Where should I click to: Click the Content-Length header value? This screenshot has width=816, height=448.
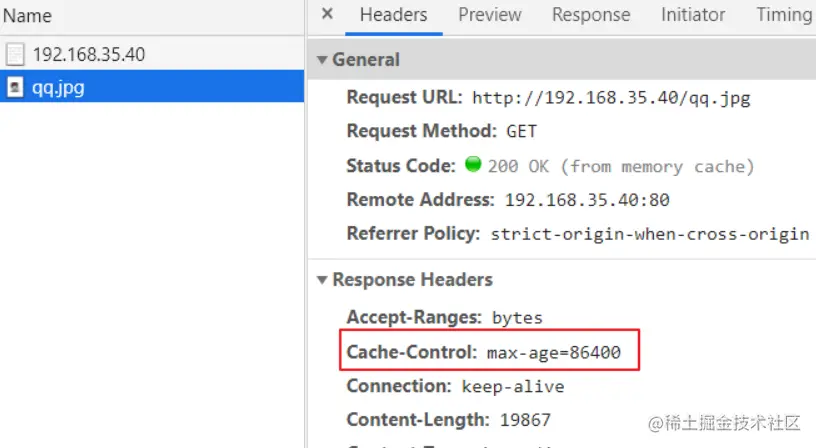(524, 421)
